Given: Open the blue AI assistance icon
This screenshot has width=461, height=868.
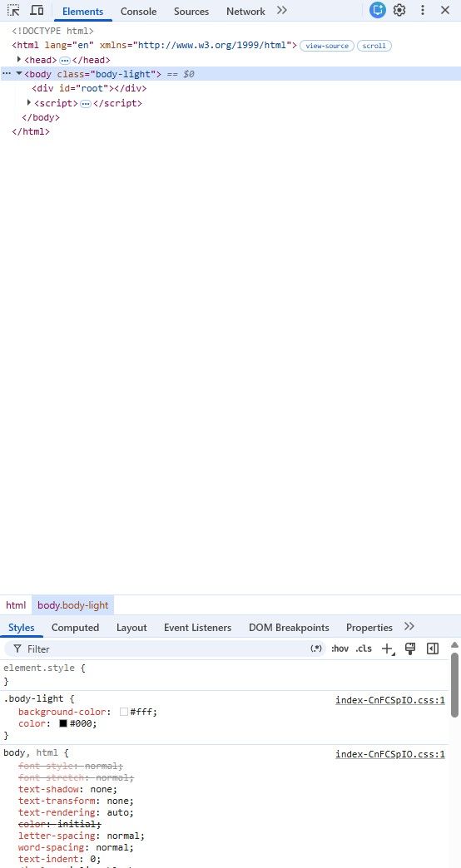Looking at the screenshot, I should (377, 10).
